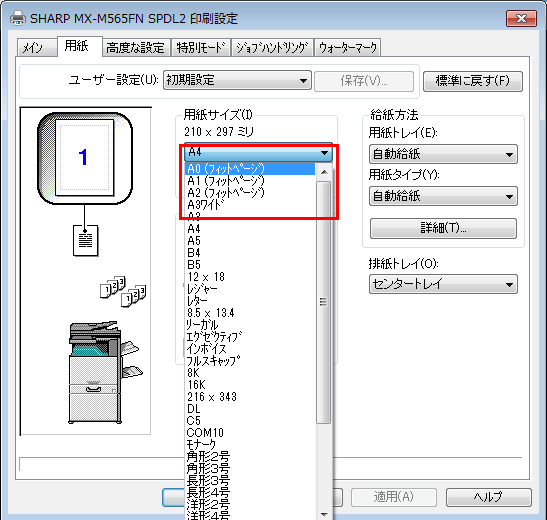Select A3ワイド paper size
This screenshot has height=520, width=547.
click(x=250, y=204)
